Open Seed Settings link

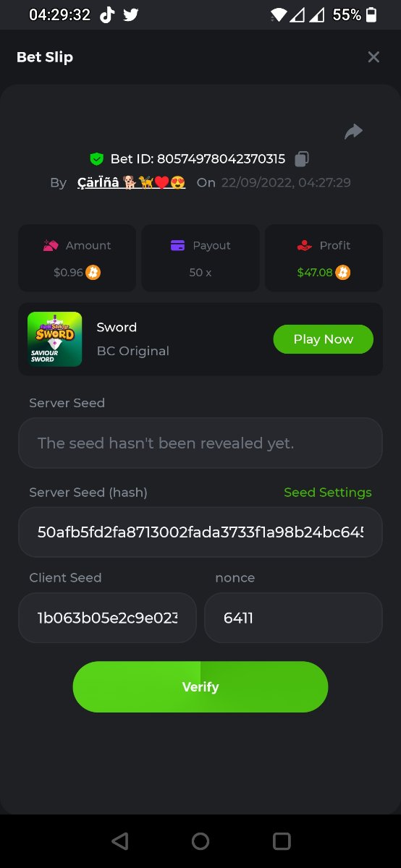[327, 493]
